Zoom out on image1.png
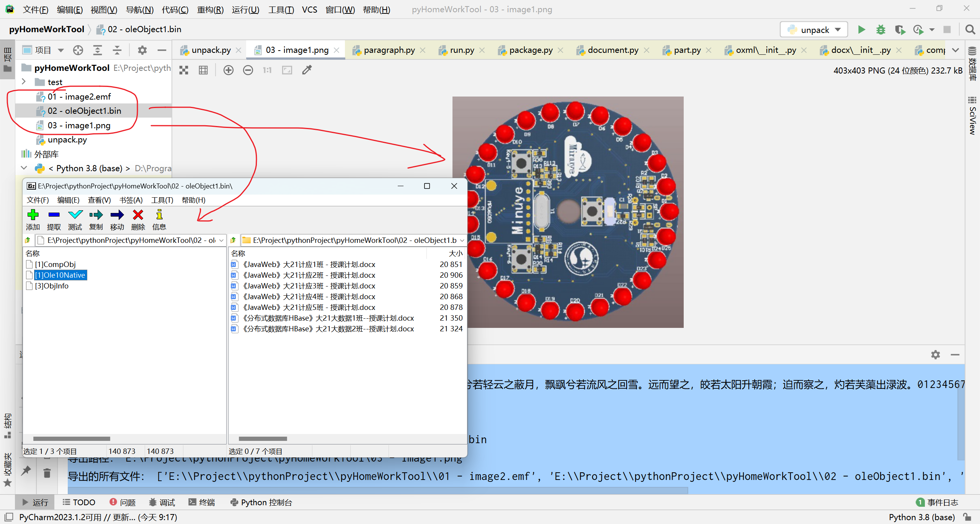 [x=248, y=70]
